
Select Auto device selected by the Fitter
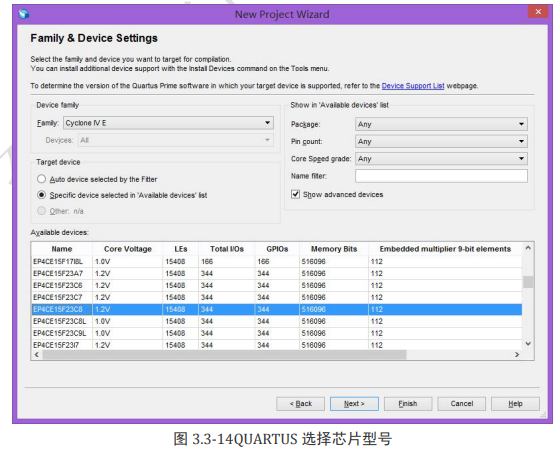[x=41, y=179]
